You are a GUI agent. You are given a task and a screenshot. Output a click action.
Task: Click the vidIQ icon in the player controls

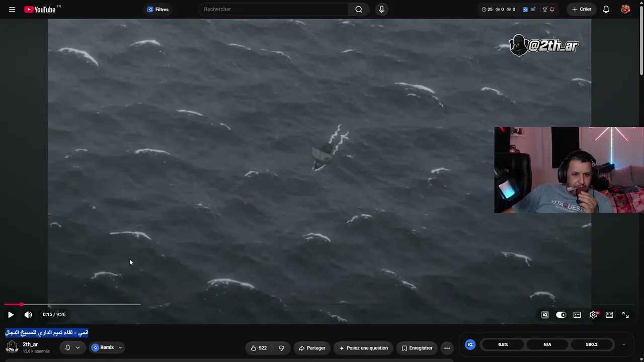point(545,315)
